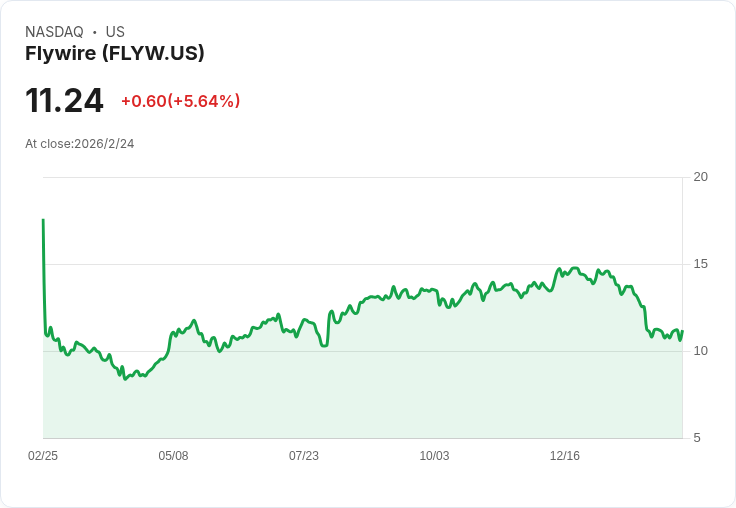Click the lowest trough of the price line

(125, 379)
